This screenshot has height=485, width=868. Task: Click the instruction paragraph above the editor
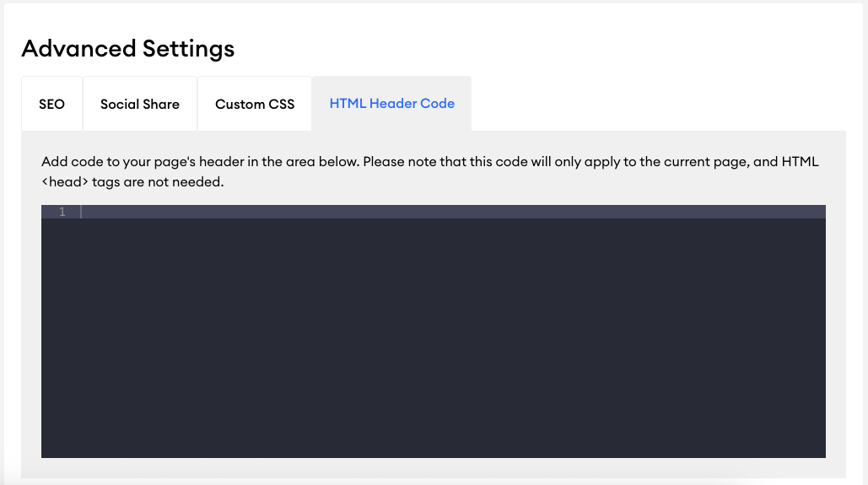(430, 171)
